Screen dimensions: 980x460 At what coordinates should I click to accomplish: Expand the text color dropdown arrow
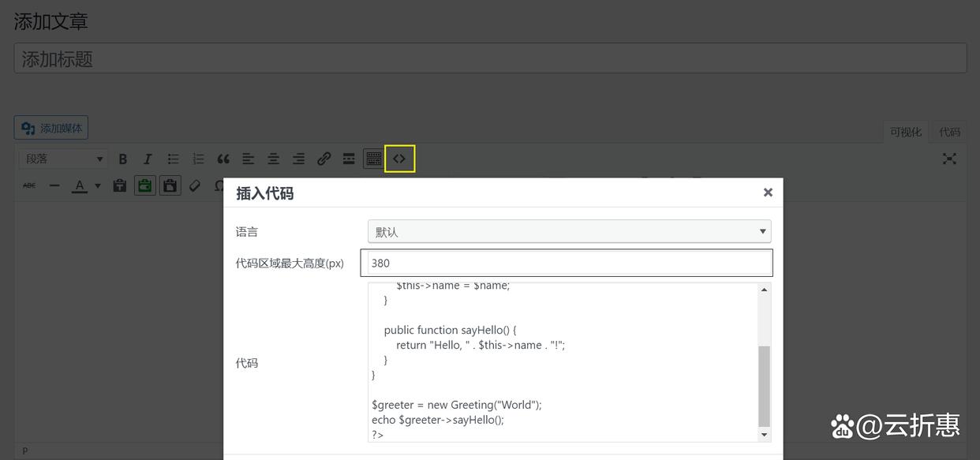98,185
